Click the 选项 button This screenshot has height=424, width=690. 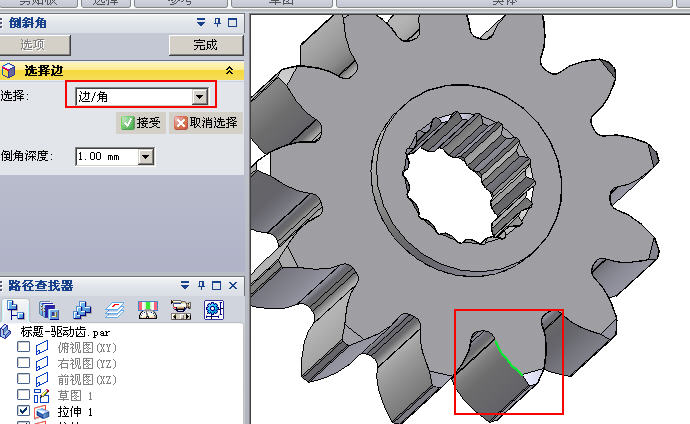click(x=33, y=45)
